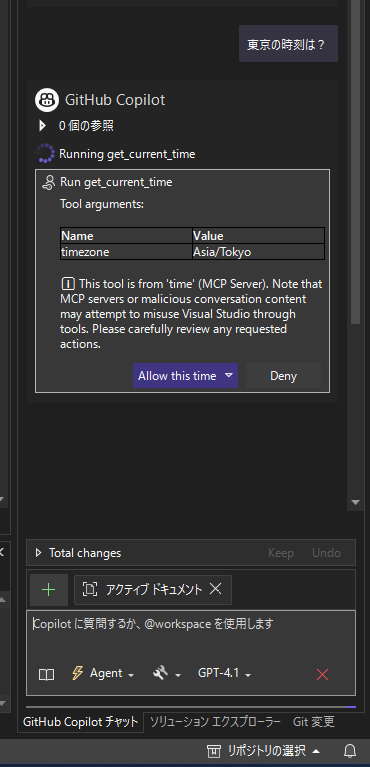
Task: Click the Value column header
Action: [258, 236]
